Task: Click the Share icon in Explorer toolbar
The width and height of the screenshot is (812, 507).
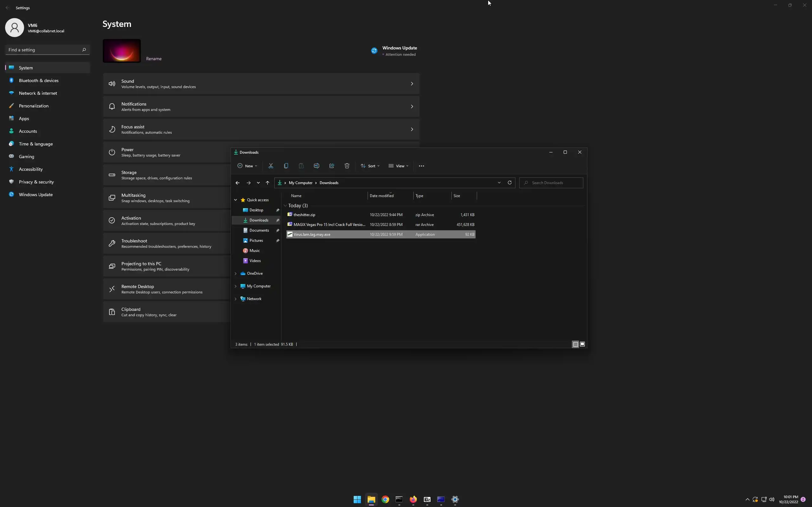Action: [x=331, y=166]
